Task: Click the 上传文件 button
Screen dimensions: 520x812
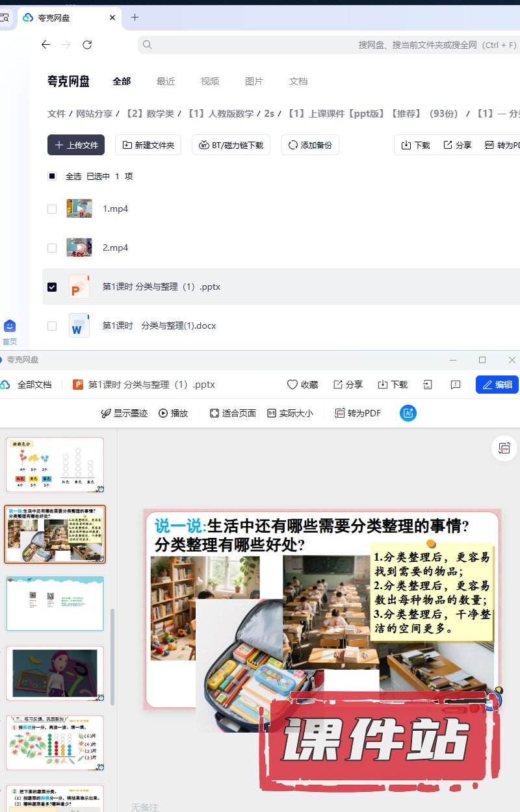Action: (76, 145)
